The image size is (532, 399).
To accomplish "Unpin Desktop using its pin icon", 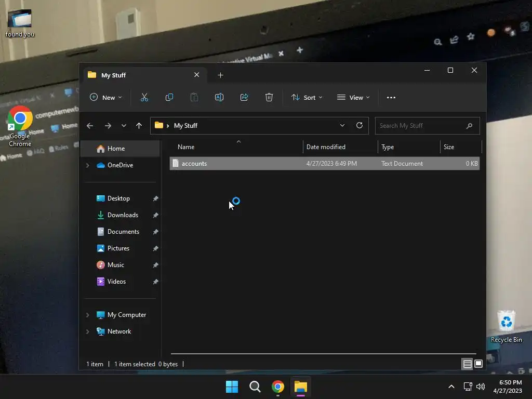I will (x=155, y=198).
